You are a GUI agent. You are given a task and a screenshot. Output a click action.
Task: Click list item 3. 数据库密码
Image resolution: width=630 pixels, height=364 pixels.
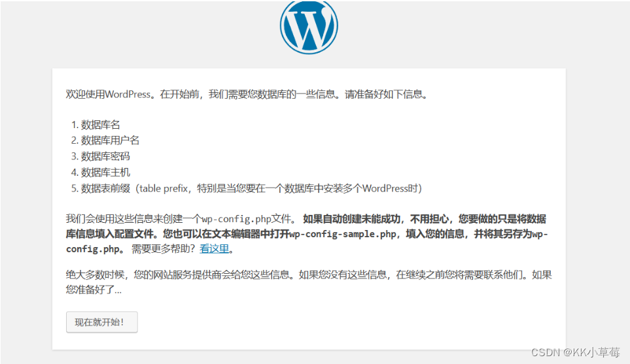(x=101, y=157)
